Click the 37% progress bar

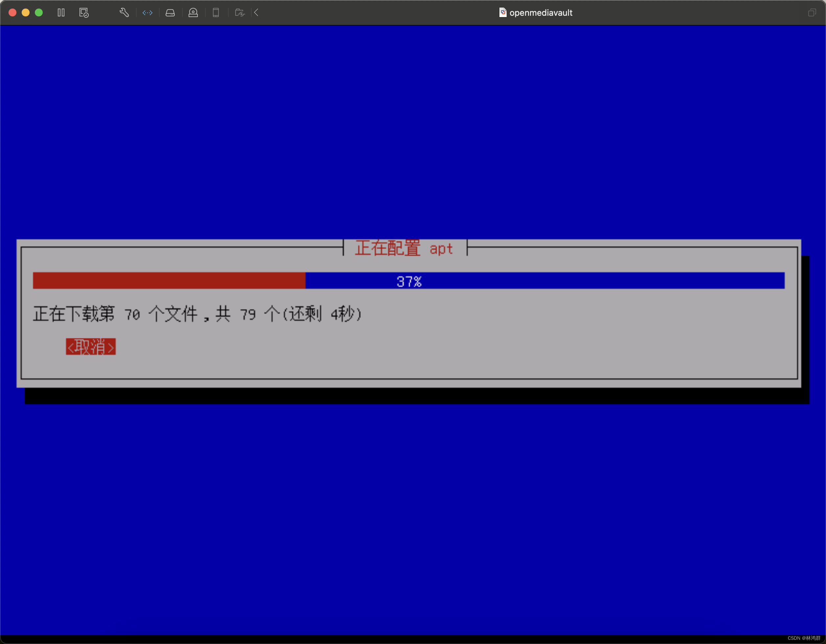pyautogui.click(x=409, y=281)
